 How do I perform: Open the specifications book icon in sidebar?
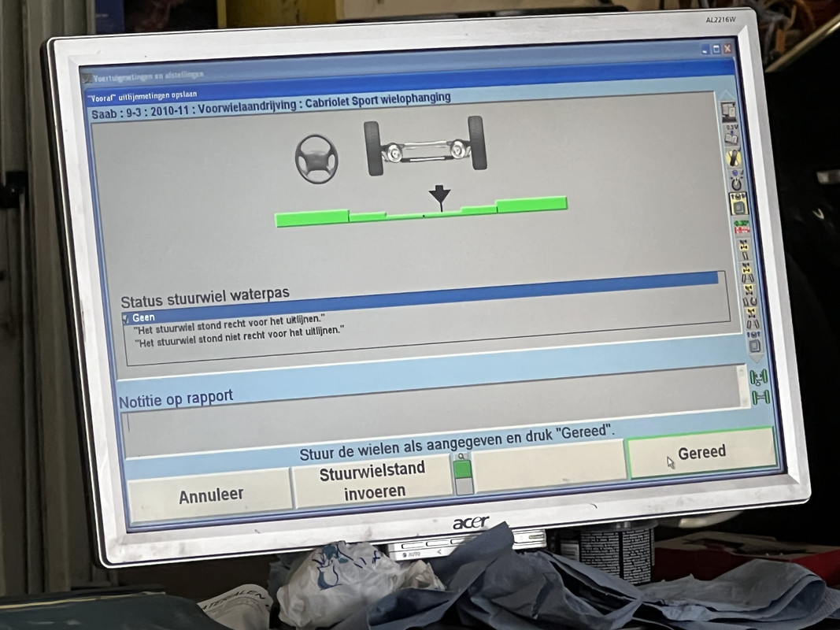(732, 134)
